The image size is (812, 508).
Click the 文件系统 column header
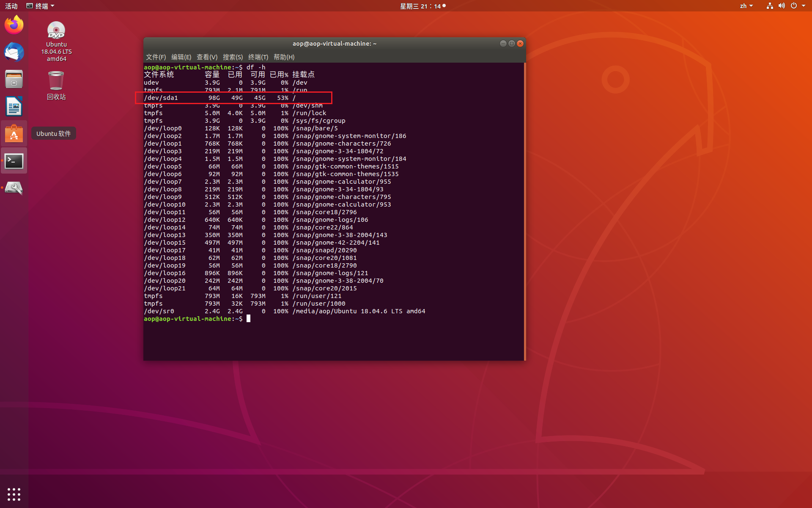[x=159, y=75]
